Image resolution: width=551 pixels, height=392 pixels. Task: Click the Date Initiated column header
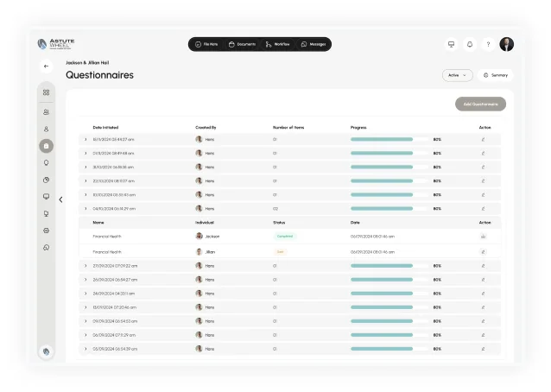click(105, 128)
